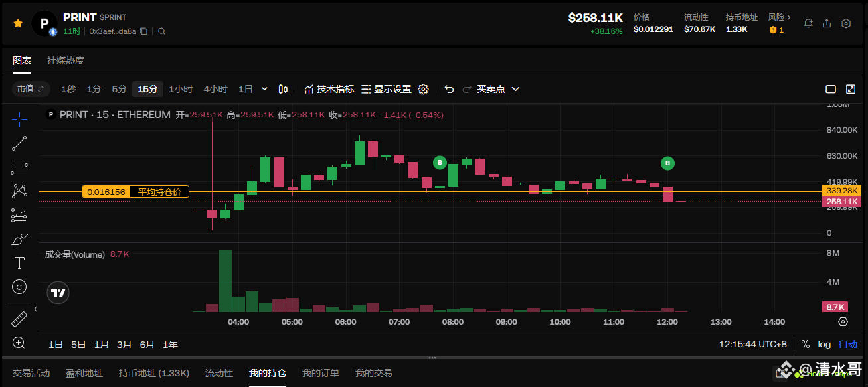Set range to 1月
The height and width of the screenshot is (387, 868).
click(x=101, y=345)
